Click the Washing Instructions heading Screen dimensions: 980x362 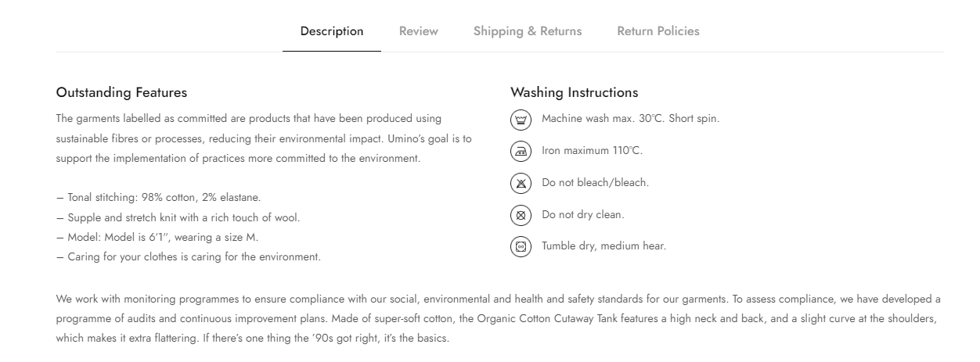(574, 92)
